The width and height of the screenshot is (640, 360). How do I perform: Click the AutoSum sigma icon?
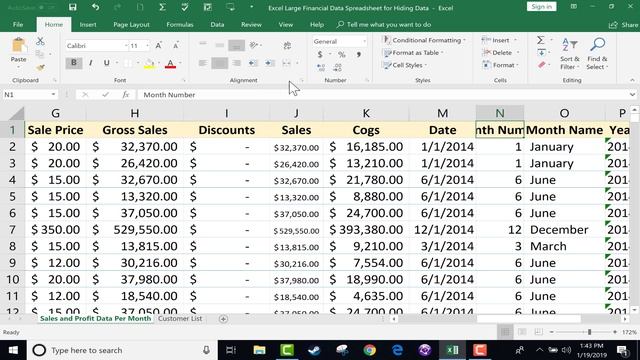(x=540, y=40)
